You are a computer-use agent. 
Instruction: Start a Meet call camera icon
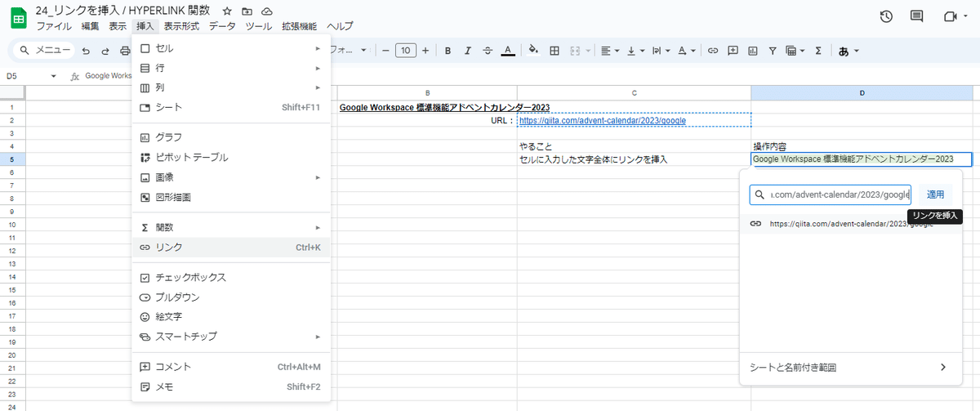click(x=950, y=17)
